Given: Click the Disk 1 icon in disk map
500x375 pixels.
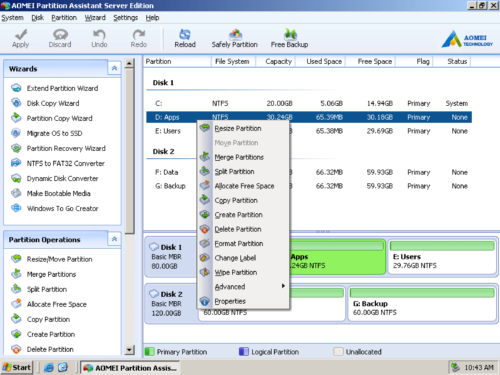Looking at the screenshot, I should coord(154,247).
